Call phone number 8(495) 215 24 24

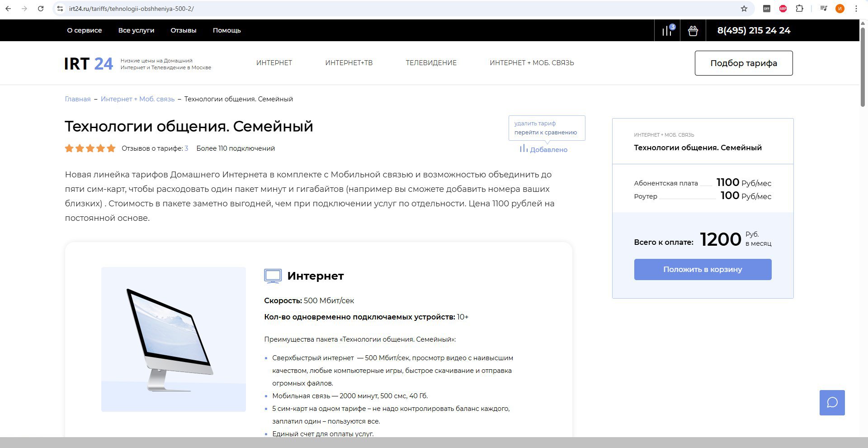tap(754, 30)
